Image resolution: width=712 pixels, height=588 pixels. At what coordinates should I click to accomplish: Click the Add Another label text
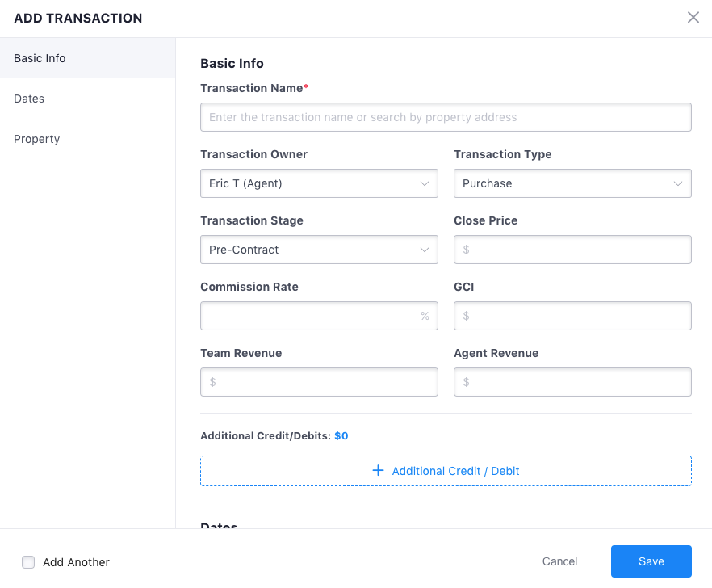click(x=76, y=562)
